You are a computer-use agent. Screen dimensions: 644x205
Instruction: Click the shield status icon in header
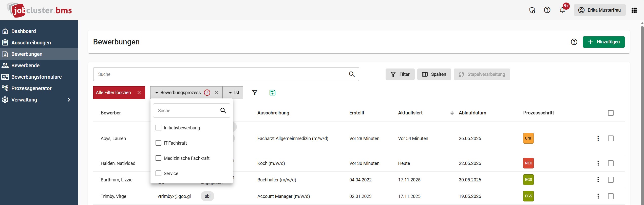(x=532, y=10)
